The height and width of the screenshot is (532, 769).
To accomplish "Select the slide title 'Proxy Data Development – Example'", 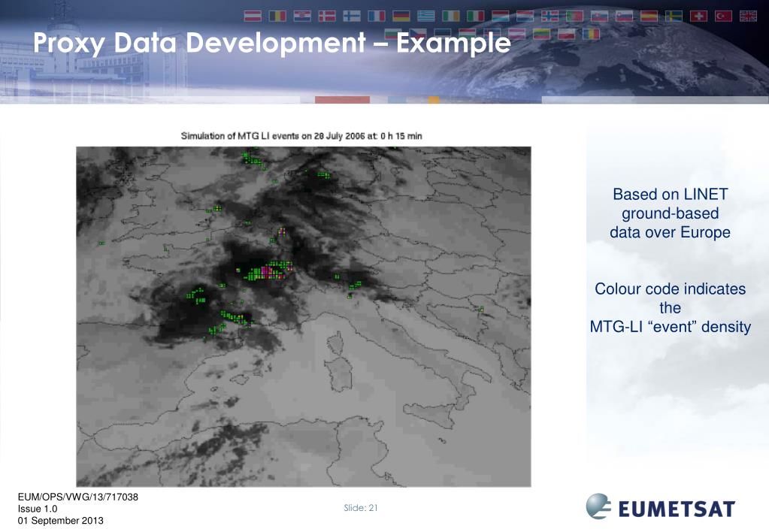I will pos(272,42).
